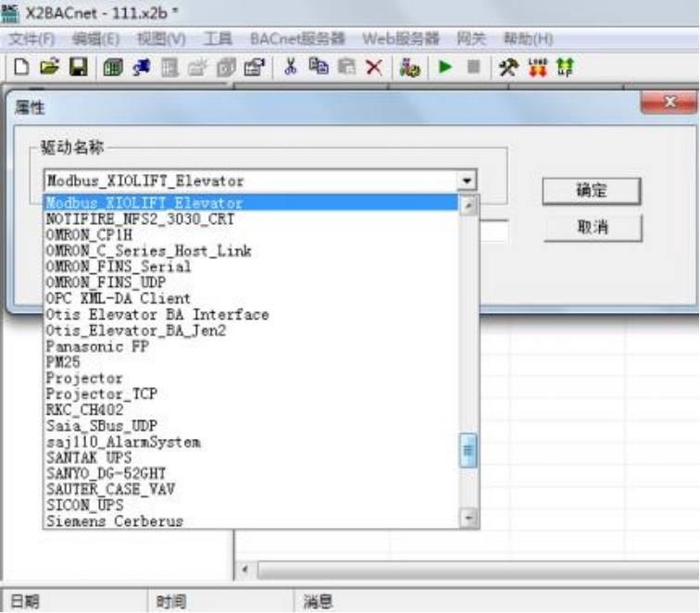Screen dimensions: 700x613
Task: Select SANTAK UPS driver
Action: [251, 457]
